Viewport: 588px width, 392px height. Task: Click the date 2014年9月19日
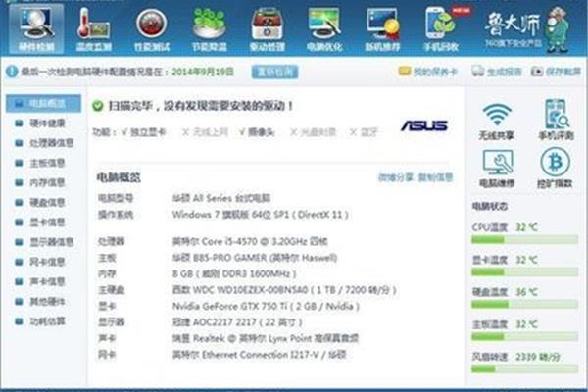click(203, 72)
